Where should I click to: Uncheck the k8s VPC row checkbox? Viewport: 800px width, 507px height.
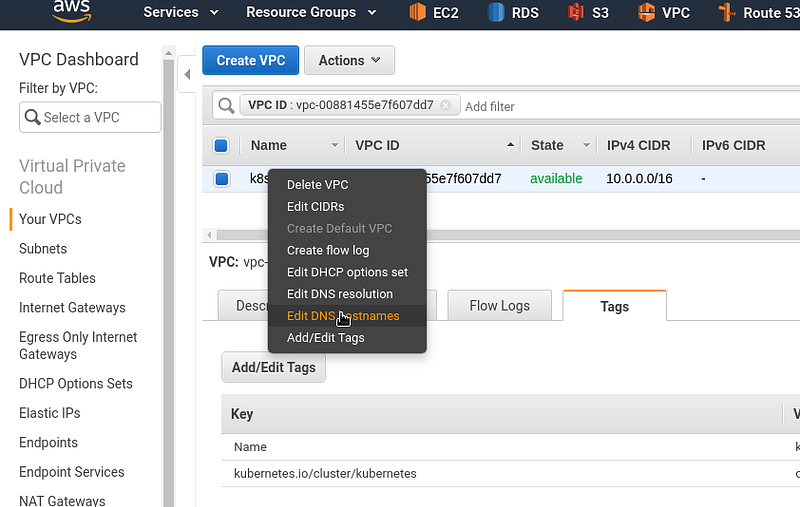(x=221, y=179)
